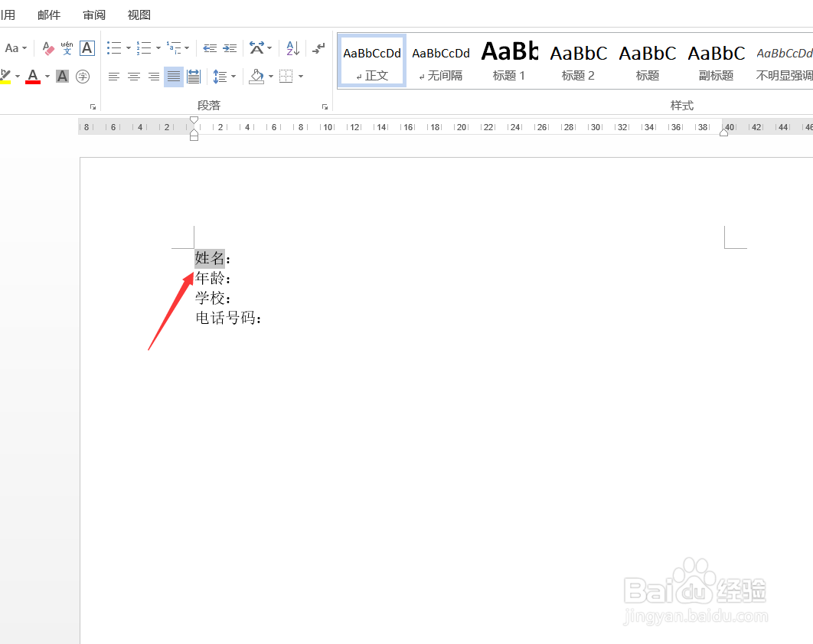This screenshot has height=644, width=813.
Task: Click the Show/Hide editing marks icon
Action: (318, 48)
